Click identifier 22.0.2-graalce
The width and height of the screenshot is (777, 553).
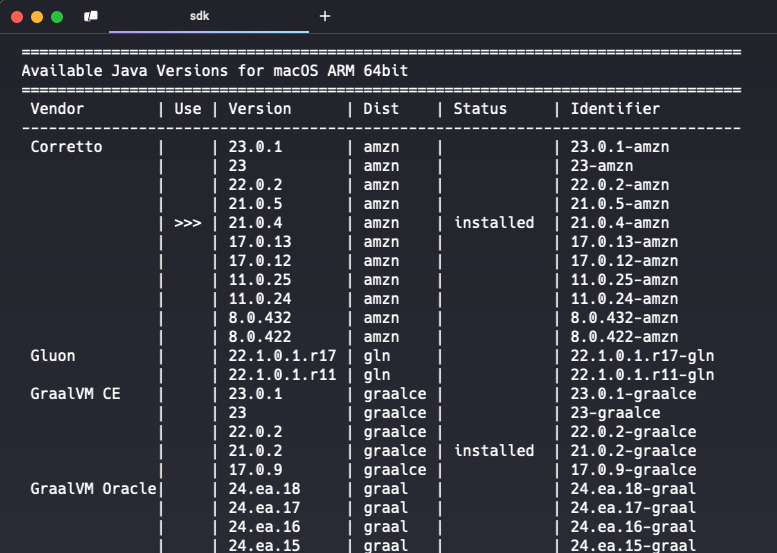click(x=633, y=432)
